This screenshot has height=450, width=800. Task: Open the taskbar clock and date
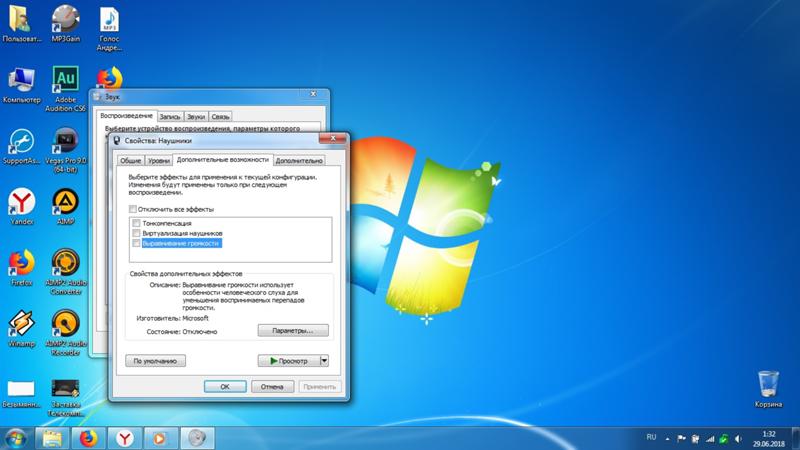768,439
